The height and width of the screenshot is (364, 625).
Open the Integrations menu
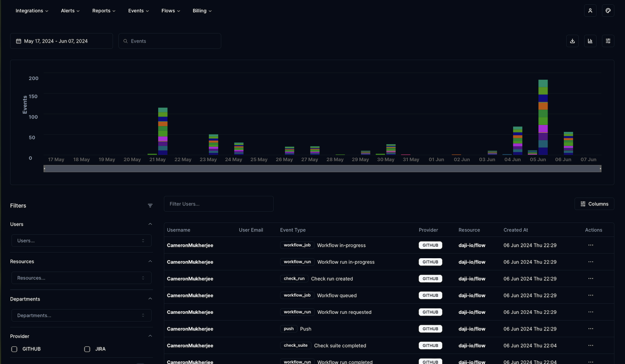coord(32,11)
